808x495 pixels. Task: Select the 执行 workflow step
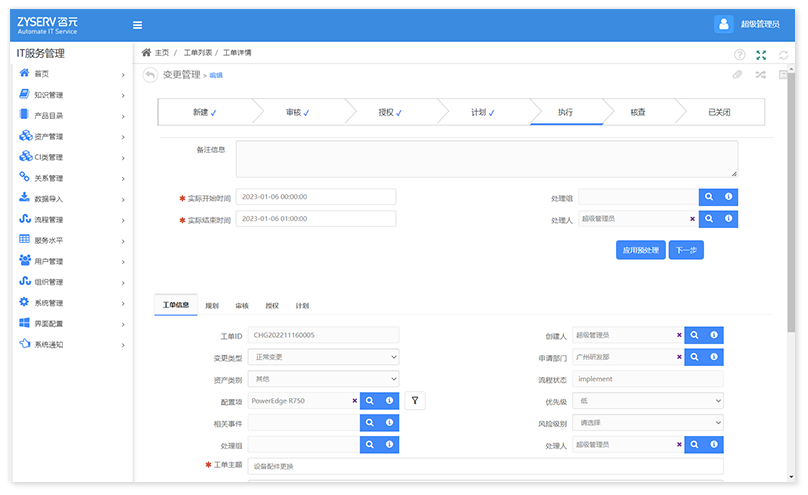tap(565, 112)
